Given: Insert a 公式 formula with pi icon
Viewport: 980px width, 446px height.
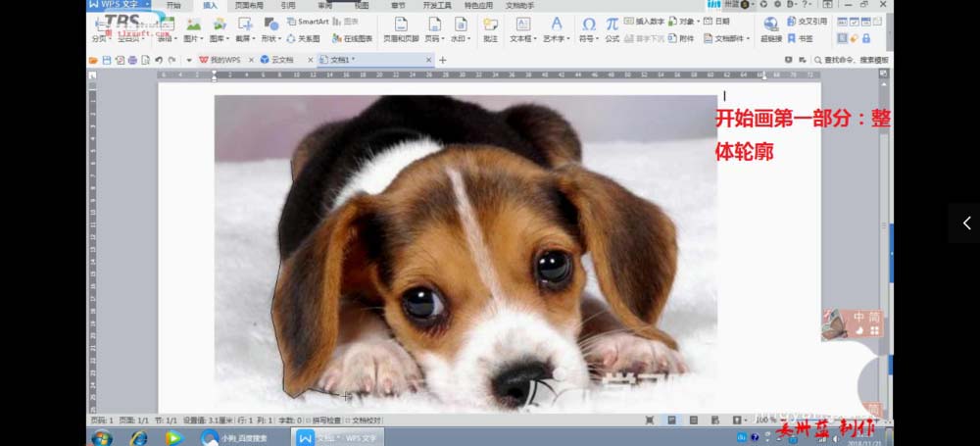Looking at the screenshot, I should point(612,25).
